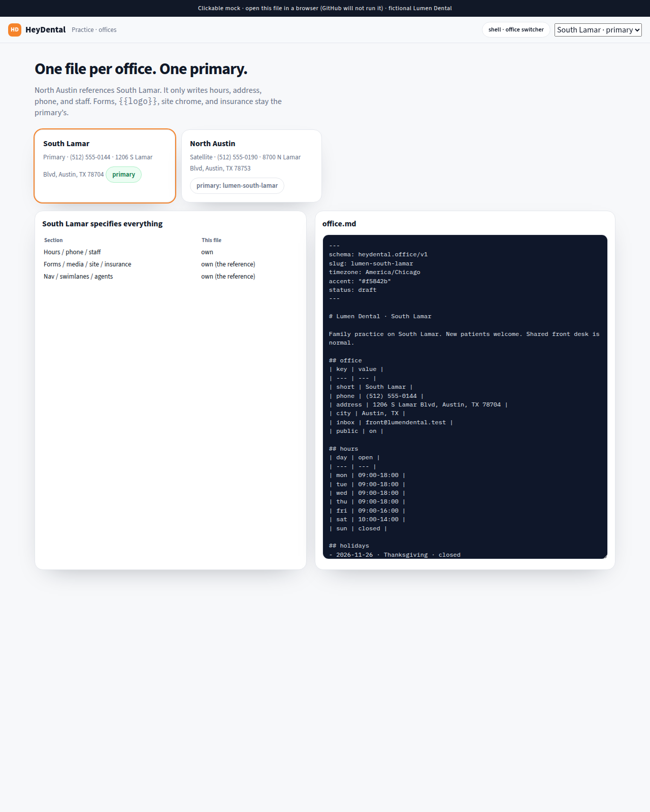The image size is (650, 812).
Task: Click the Nav / swimlanes / agents row
Action: (170, 277)
